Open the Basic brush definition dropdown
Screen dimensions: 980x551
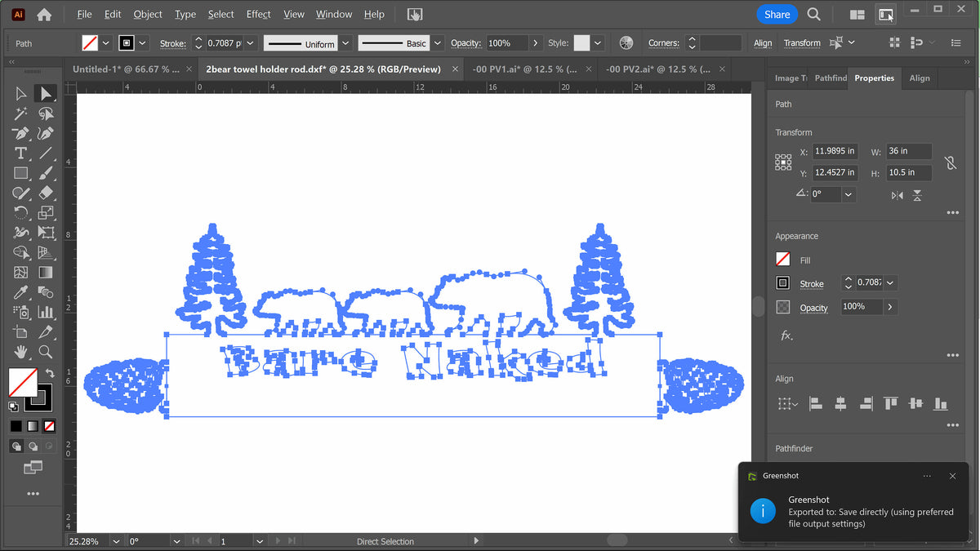(438, 43)
